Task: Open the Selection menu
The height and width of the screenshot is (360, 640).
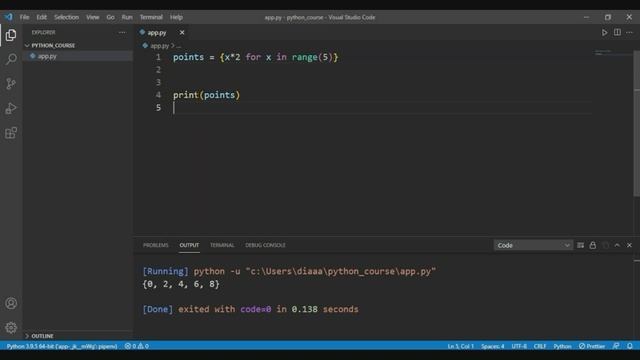Action: tap(67, 17)
